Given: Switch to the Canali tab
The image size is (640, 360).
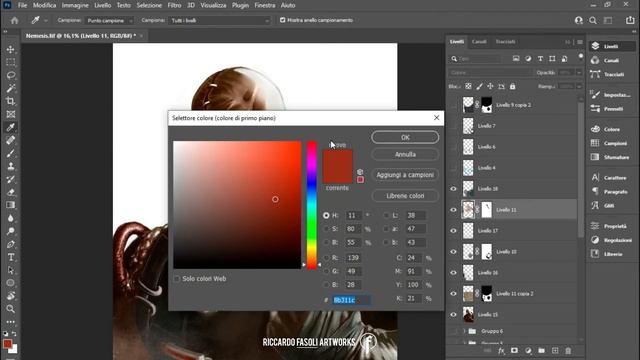Looking at the screenshot, I should [x=479, y=42].
